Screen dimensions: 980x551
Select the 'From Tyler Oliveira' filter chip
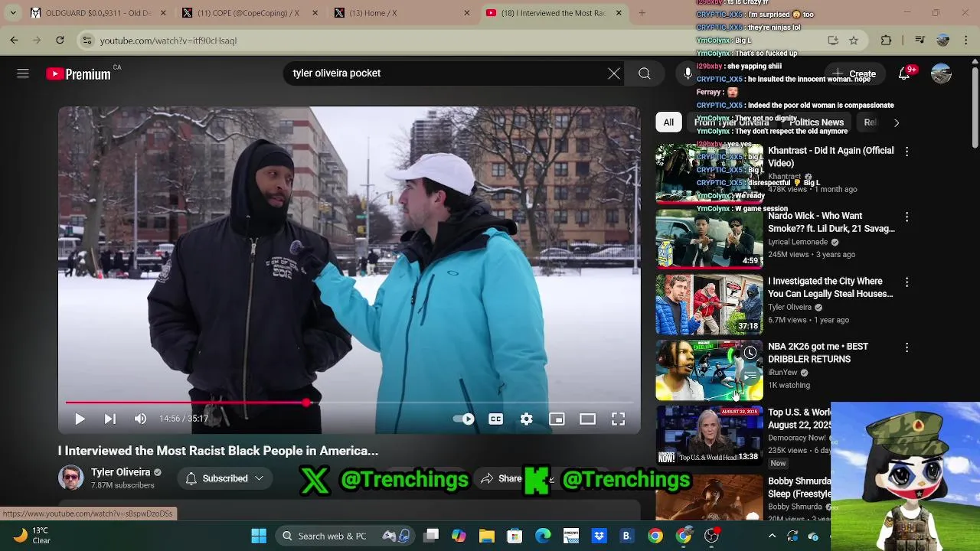tap(731, 122)
